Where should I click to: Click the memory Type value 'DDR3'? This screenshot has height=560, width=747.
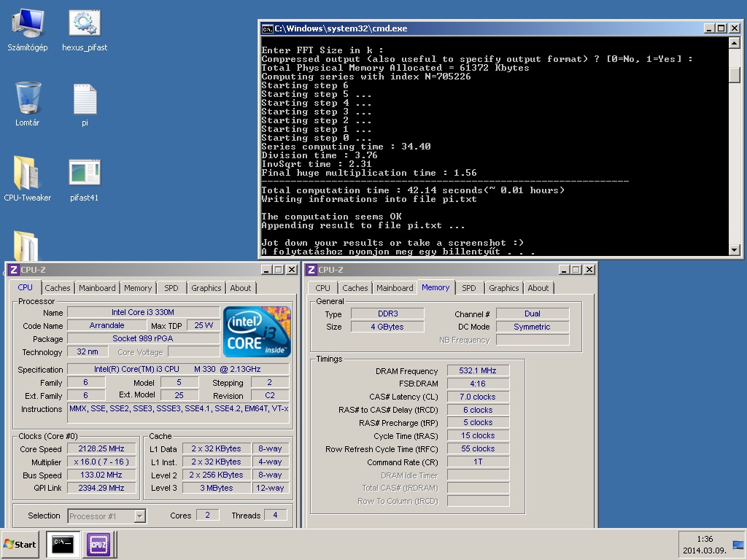click(388, 314)
